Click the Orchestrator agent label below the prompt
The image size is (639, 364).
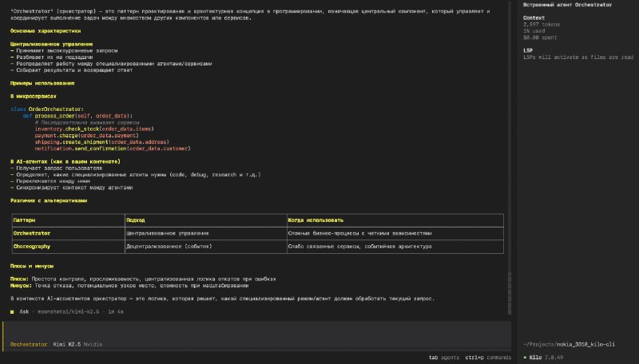(29, 345)
